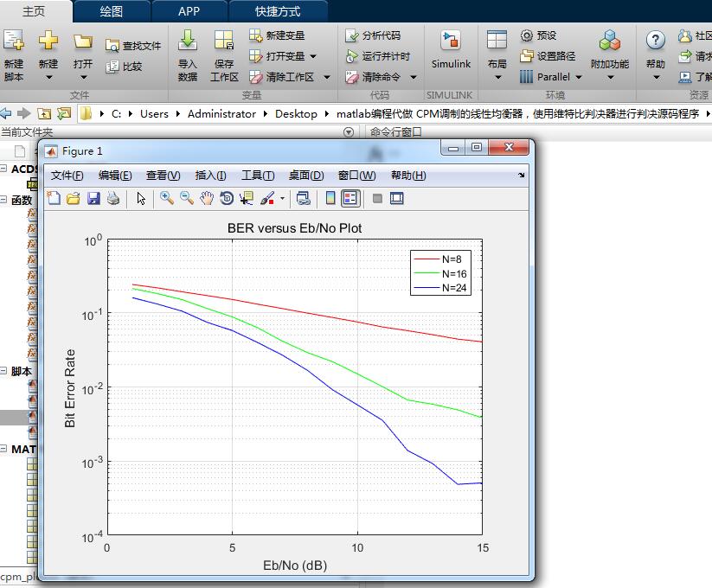Image resolution: width=712 pixels, height=588 pixels.
Task: Go back in folder history
Action: (6, 113)
